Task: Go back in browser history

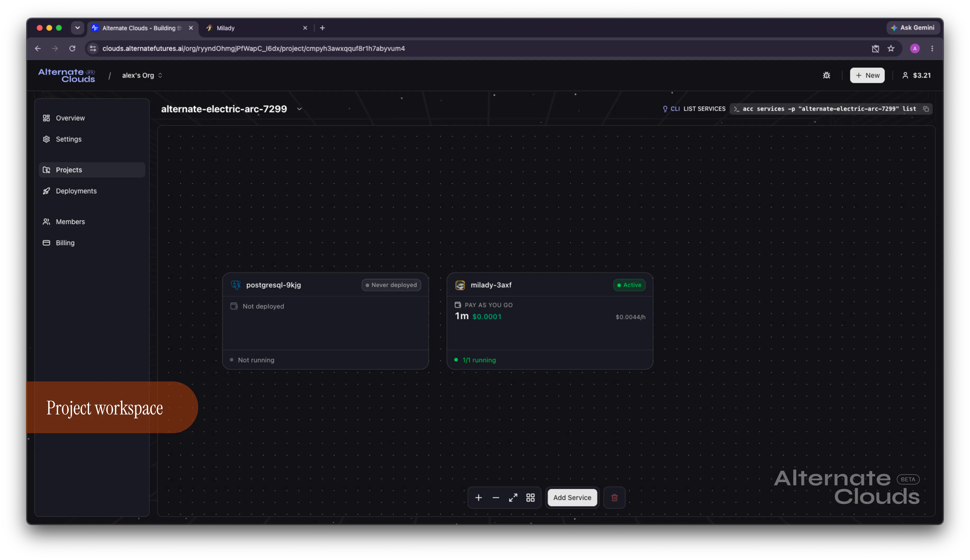Action: coord(38,48)
